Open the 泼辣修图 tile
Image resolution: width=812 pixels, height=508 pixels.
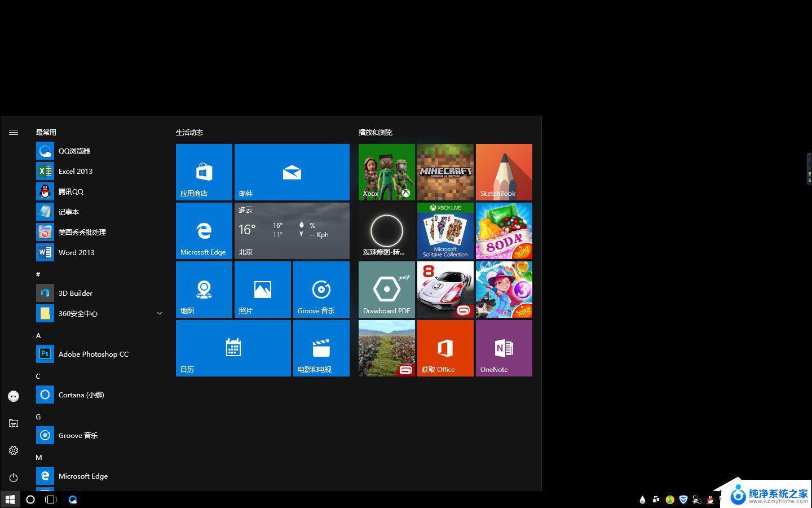387,231
